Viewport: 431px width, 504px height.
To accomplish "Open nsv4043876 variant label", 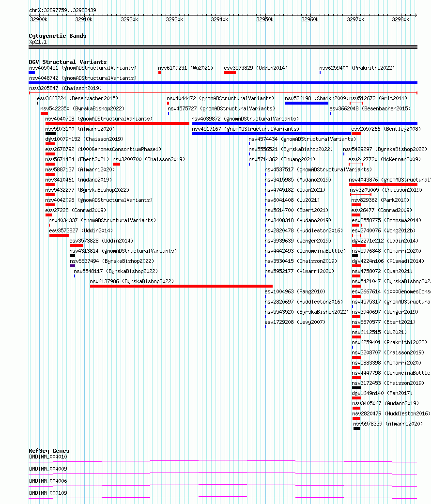I will pyautogui.click(x=390, y=180).
